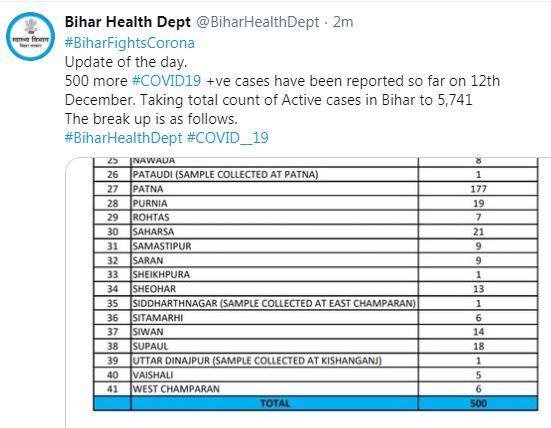Click the SIDDHARTHNAGAR sample collected row
The width and height of the screenshot is (551, 428).
316,303
